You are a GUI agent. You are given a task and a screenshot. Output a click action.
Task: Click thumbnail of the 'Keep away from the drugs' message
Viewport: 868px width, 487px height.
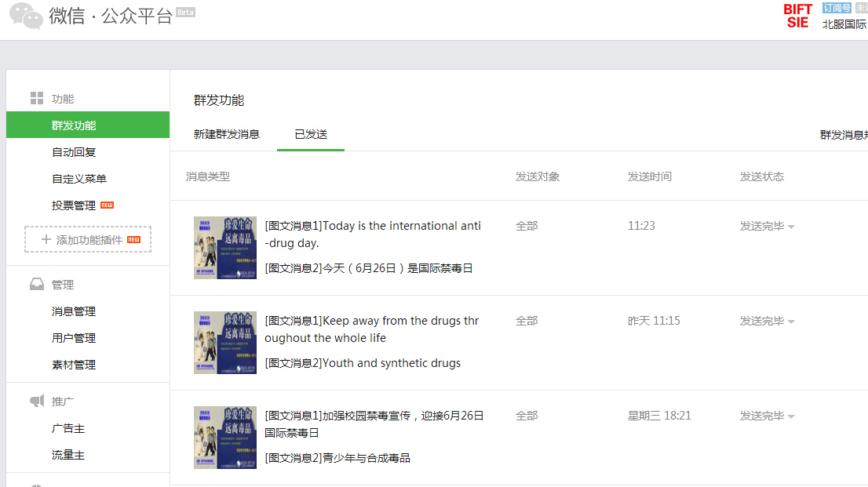(225, 343)
